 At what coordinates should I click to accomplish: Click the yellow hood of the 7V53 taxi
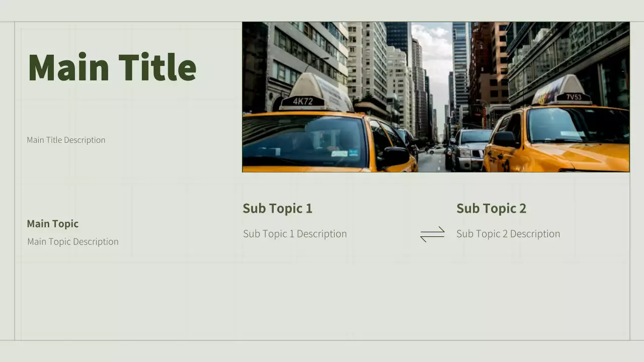(579, 157)
